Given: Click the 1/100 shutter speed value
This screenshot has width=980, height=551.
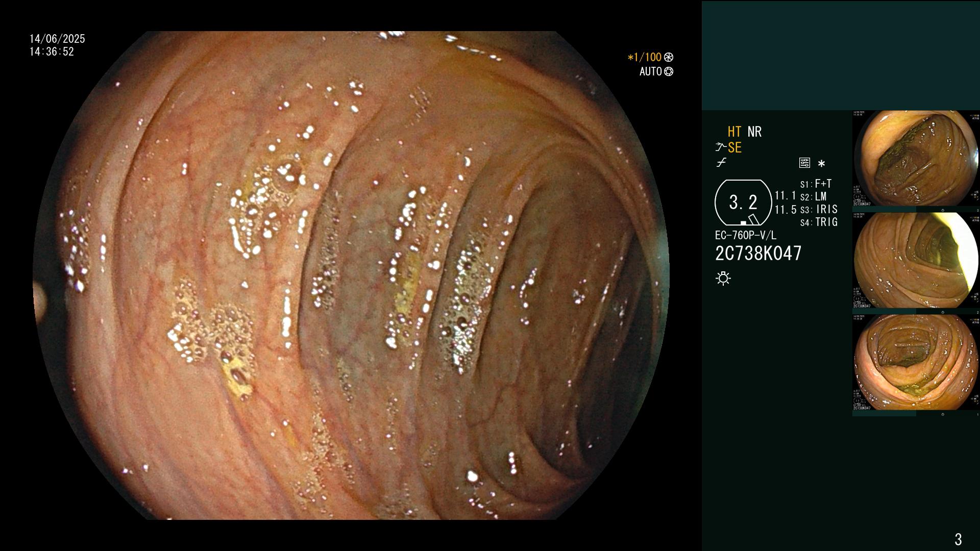Looking at the screenshot, I should pos(645,57).
